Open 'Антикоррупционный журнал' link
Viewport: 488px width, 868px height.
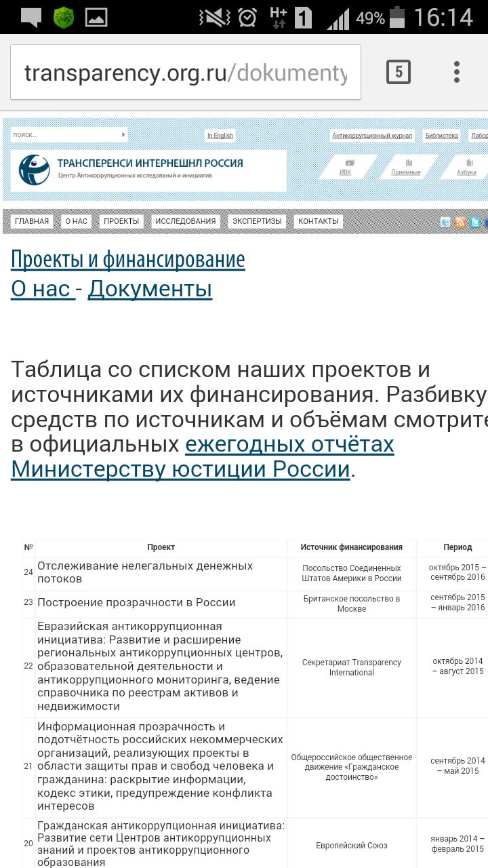pos(372,136)
